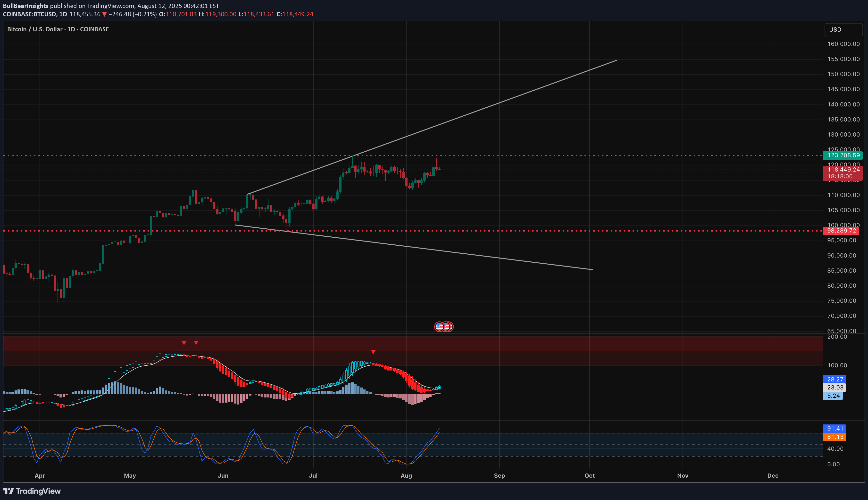This screenshot has width=868, height=500.
Task: Click the 110,000.00 price axis label
Action: click(844, 195)
